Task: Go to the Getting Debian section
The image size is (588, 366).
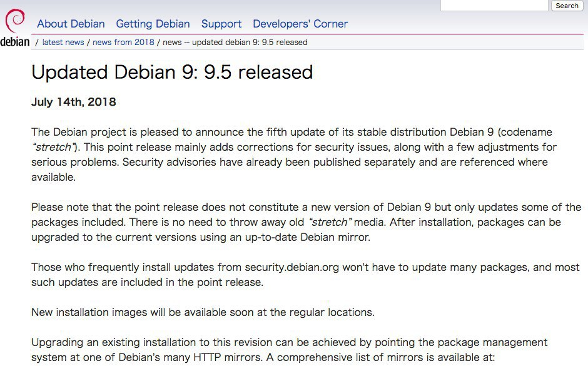Action: (153, 24)
